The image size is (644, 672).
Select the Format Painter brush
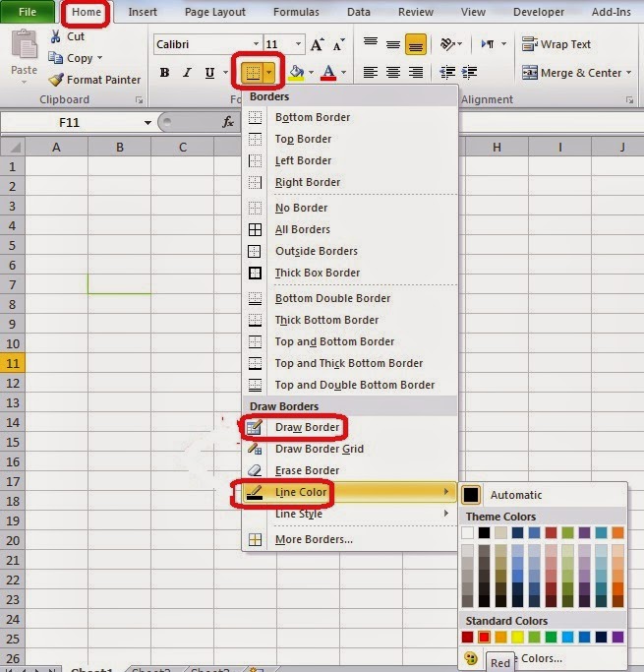tap(56, 80)
